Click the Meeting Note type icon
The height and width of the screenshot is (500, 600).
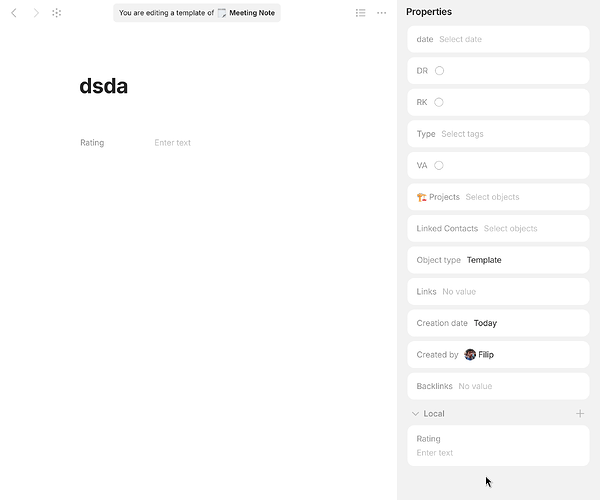[222, 13]
